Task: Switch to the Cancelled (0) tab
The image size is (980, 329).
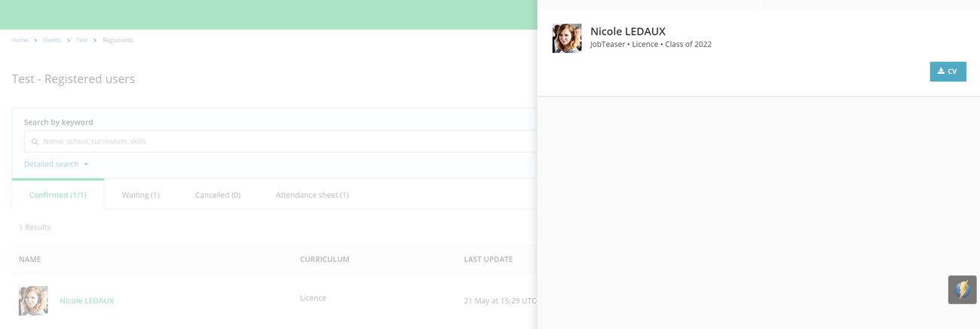Action: 218,195
